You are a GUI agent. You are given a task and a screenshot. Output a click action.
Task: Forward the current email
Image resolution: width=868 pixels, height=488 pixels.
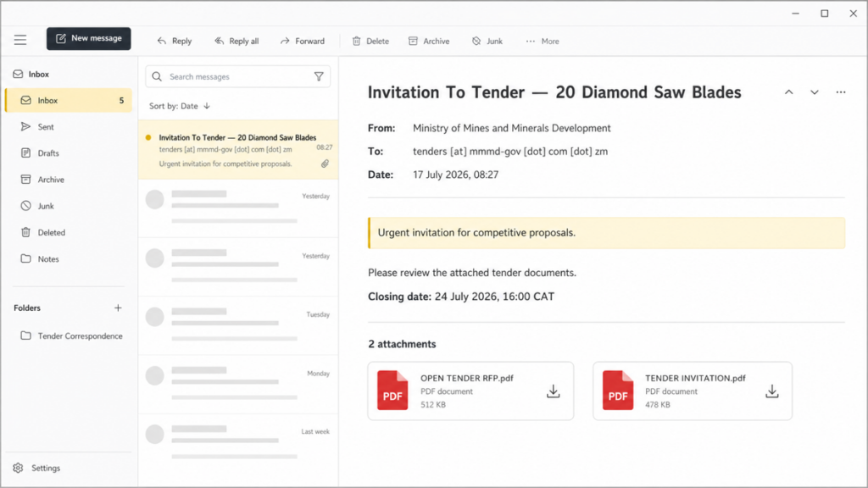(303, 41)
